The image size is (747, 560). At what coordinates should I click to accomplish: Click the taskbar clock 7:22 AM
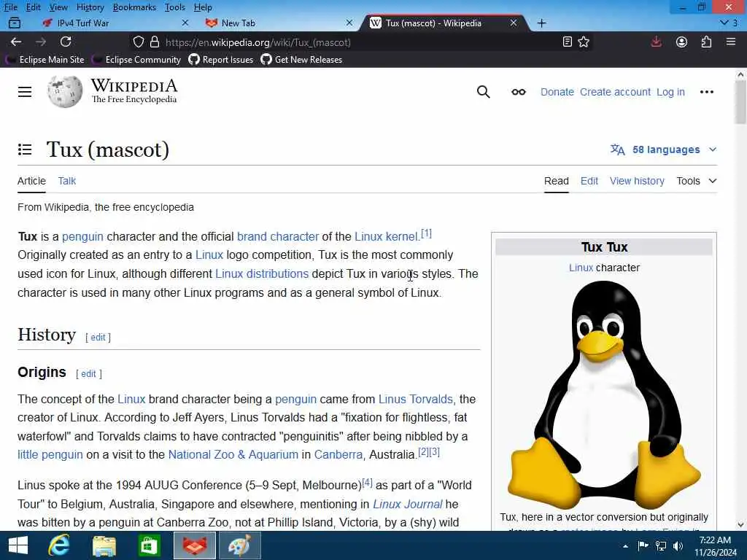click(x=715, y=540)
